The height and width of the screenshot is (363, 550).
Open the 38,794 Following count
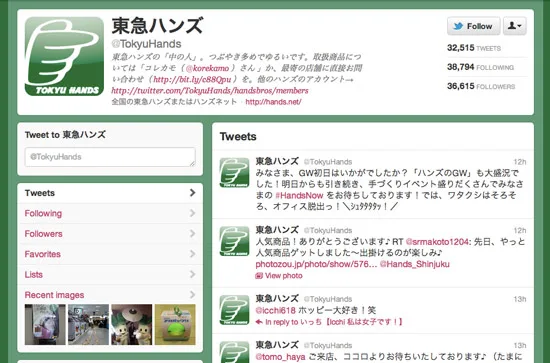point(480,67)
